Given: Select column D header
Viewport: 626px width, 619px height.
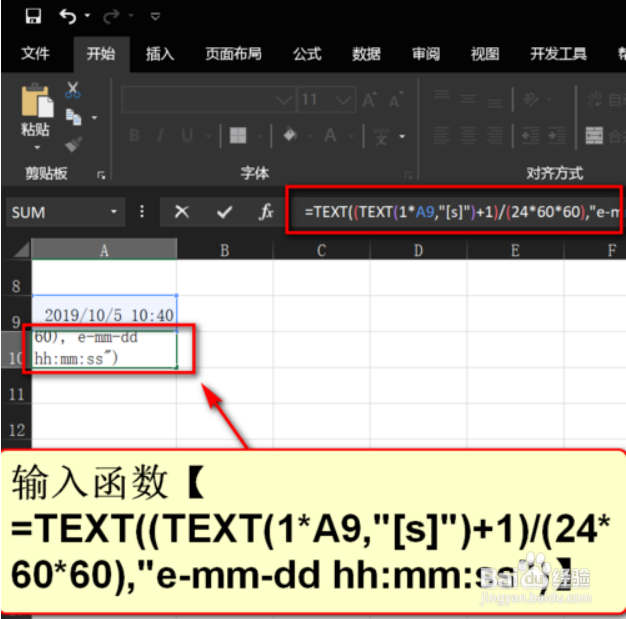Looking at the screenshot, I should click(x=418, y=250).
